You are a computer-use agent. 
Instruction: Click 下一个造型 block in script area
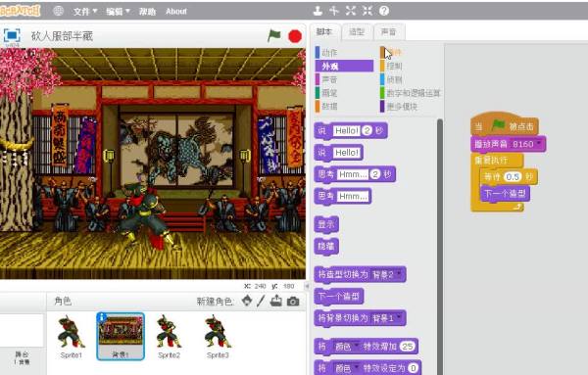pos(505,193)
